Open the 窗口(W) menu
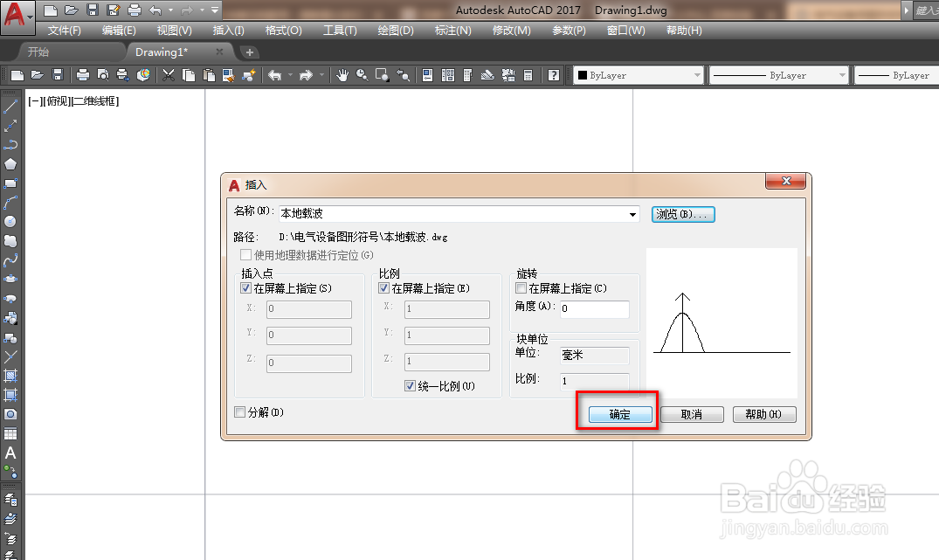 [x=625, y=31]
